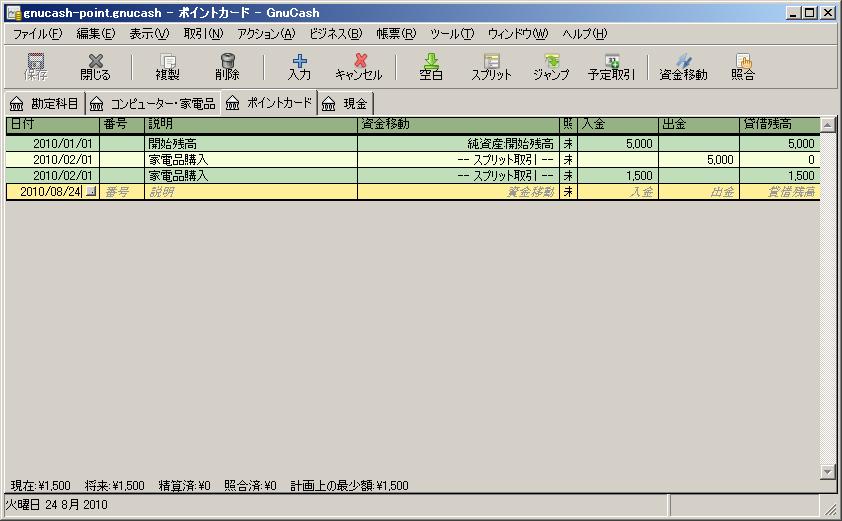This screenshot has width=842, height=521.
Task: Open the ファイル(F) menu
Action: (x=38, y=34)
